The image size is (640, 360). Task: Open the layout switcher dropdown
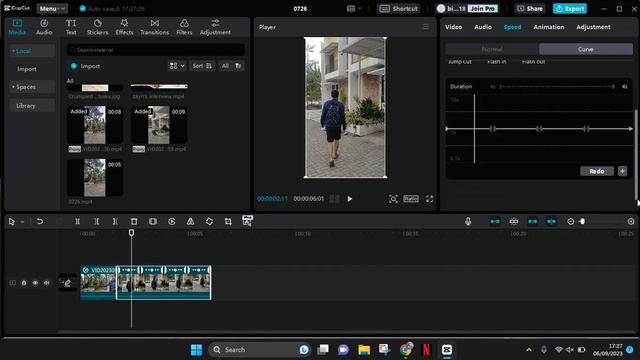(354, 9)
